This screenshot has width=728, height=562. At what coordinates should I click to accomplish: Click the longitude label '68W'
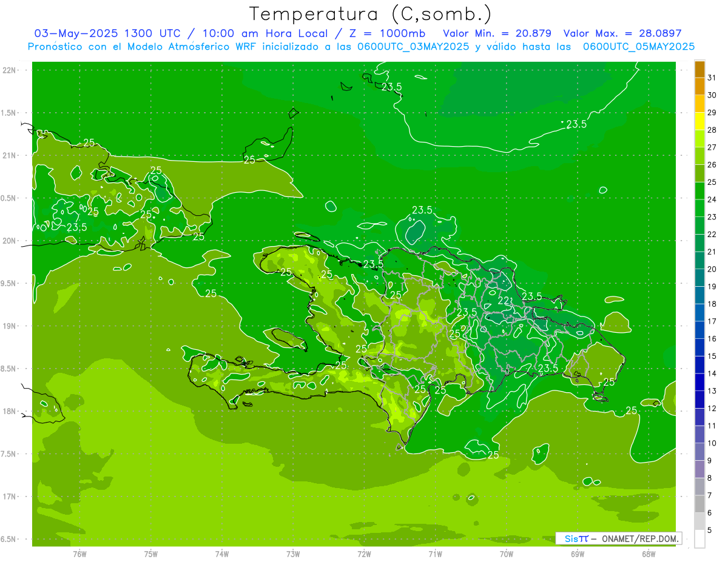[x=649, y=554]
